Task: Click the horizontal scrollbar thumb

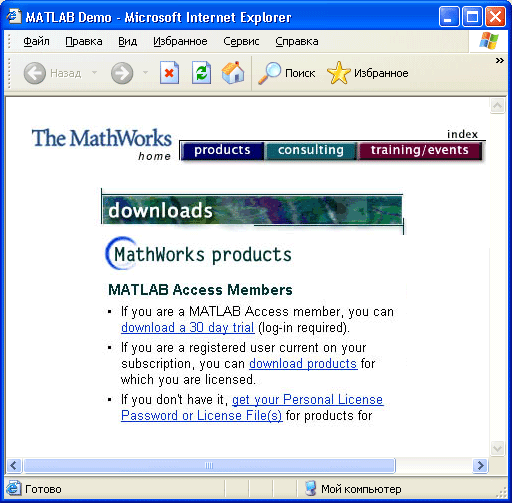Action: [x=209, y=465]
